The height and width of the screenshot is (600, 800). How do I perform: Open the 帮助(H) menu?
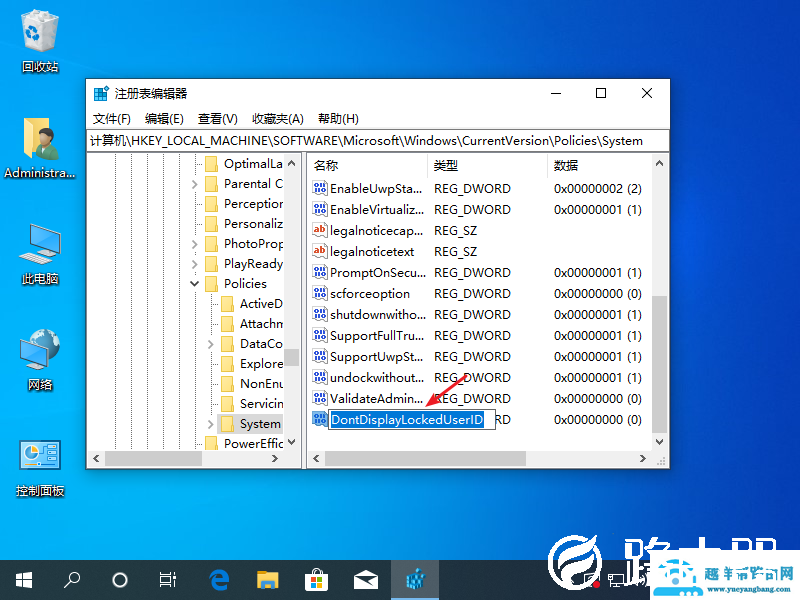(338, 119)
